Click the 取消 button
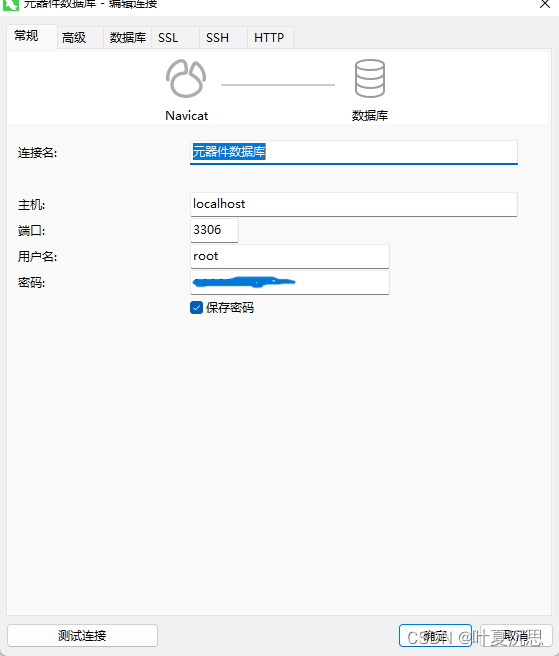The height and width of the screenshot is (656, 559). pyautogui.click(x=516, y=636)
